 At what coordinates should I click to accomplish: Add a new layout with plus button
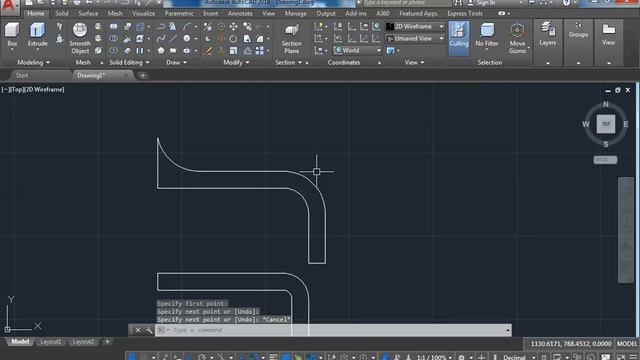pos(107,342)
